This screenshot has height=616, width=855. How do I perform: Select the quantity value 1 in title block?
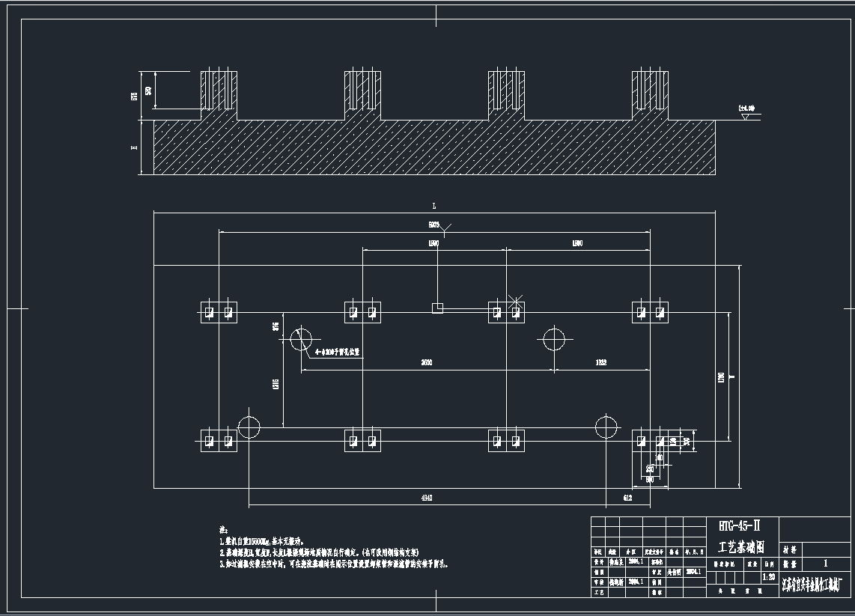point(825,563)
